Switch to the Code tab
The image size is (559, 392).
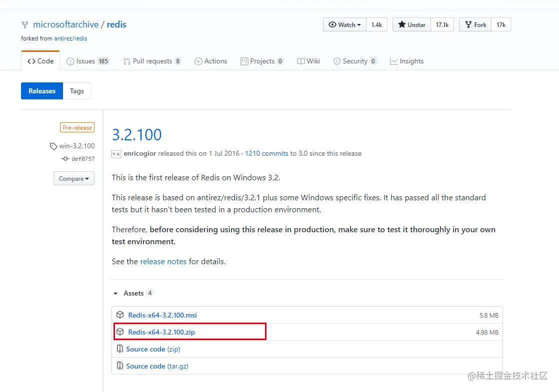point(40,61)
